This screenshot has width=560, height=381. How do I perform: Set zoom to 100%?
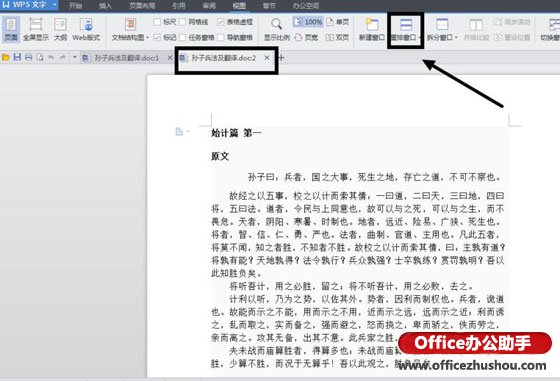(308, 22)
